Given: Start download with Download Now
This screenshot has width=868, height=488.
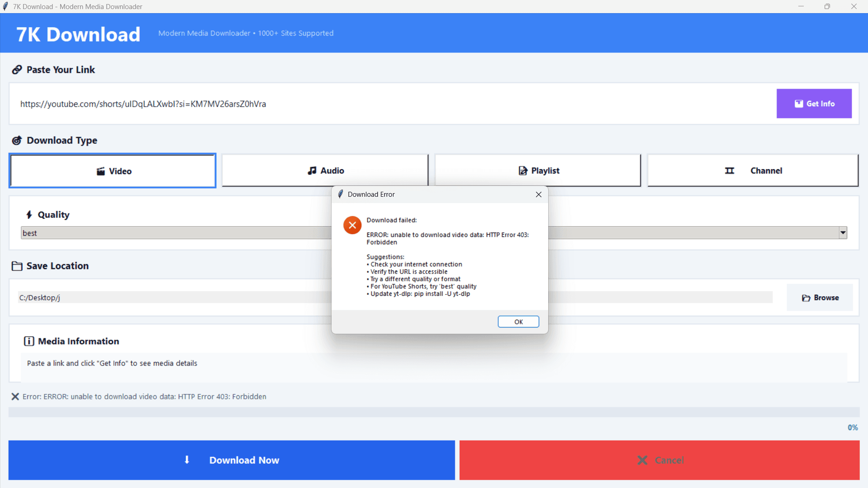Looking at the screenshot, I should [x=232, y=460].
